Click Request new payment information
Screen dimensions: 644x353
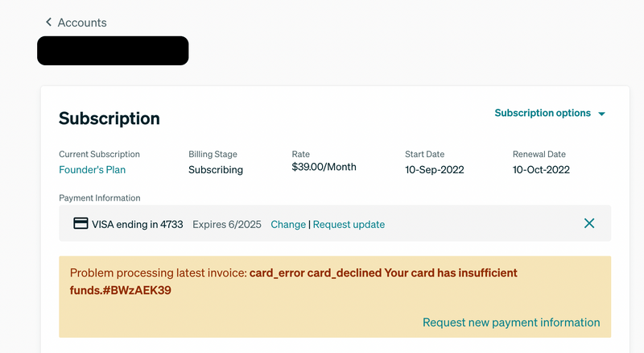click(511, 322)
